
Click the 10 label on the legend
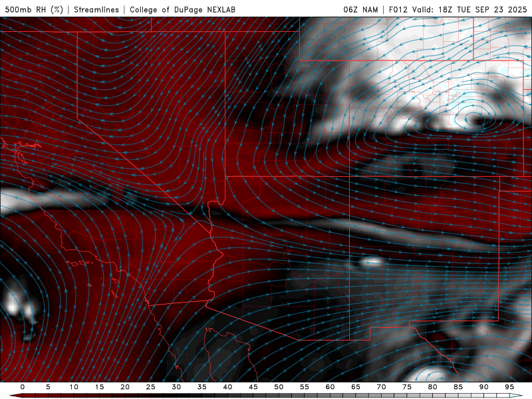tap(74, 387)
